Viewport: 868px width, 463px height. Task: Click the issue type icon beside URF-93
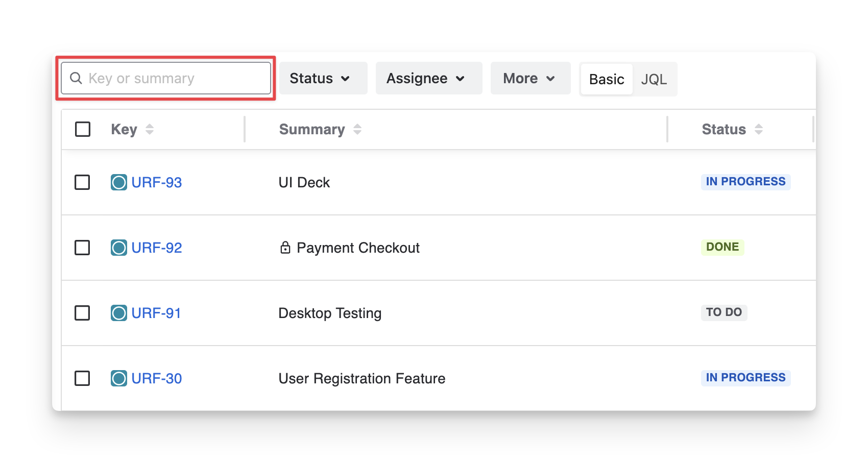(119, 182)
